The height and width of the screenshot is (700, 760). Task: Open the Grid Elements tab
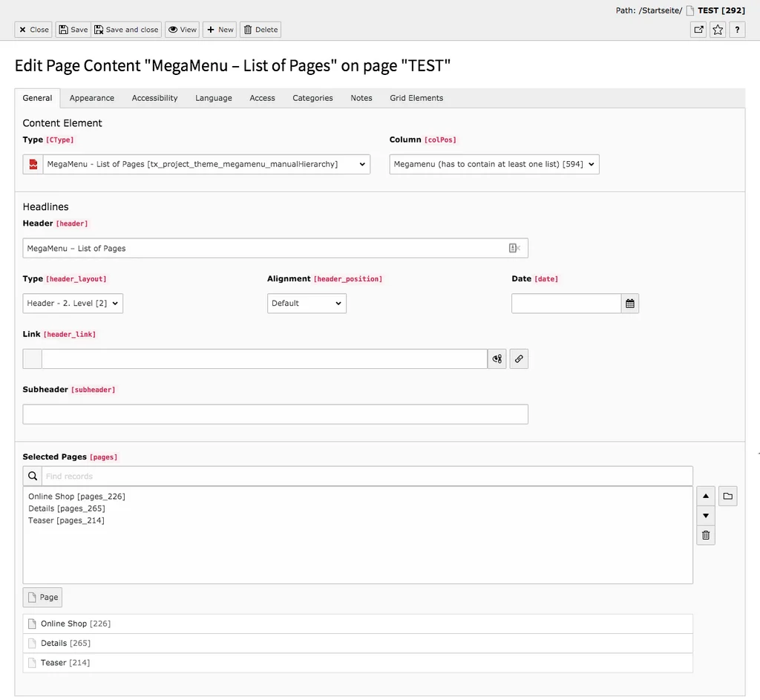pyautogui.click(x=416, y=97)
